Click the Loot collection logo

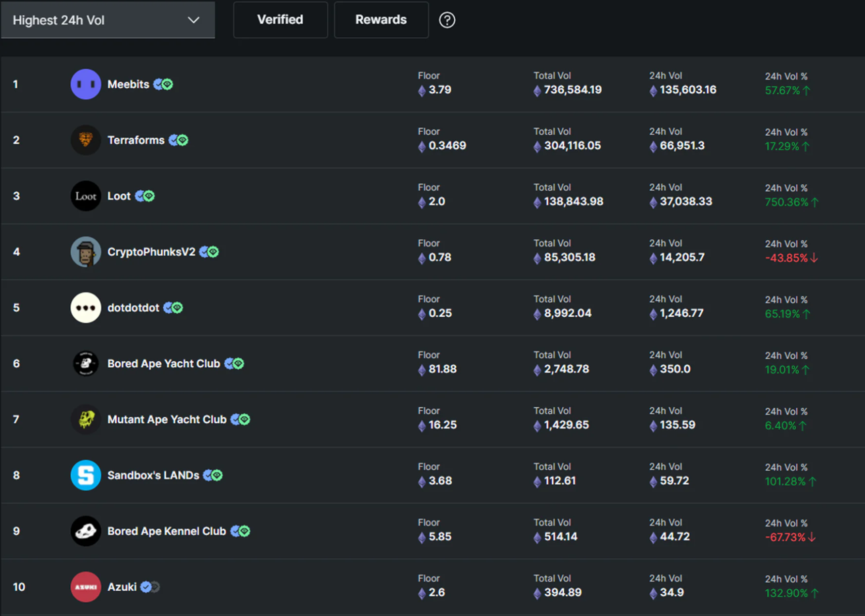coord(86,196)
